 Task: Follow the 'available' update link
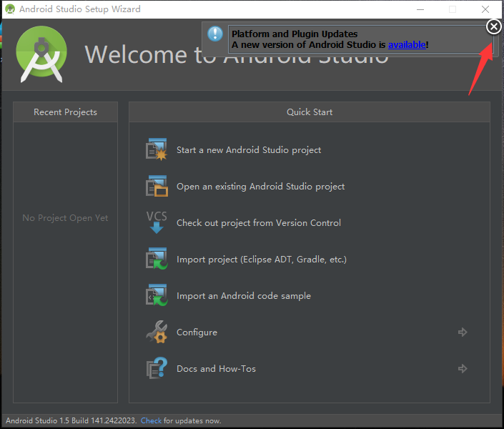point(407,45)
